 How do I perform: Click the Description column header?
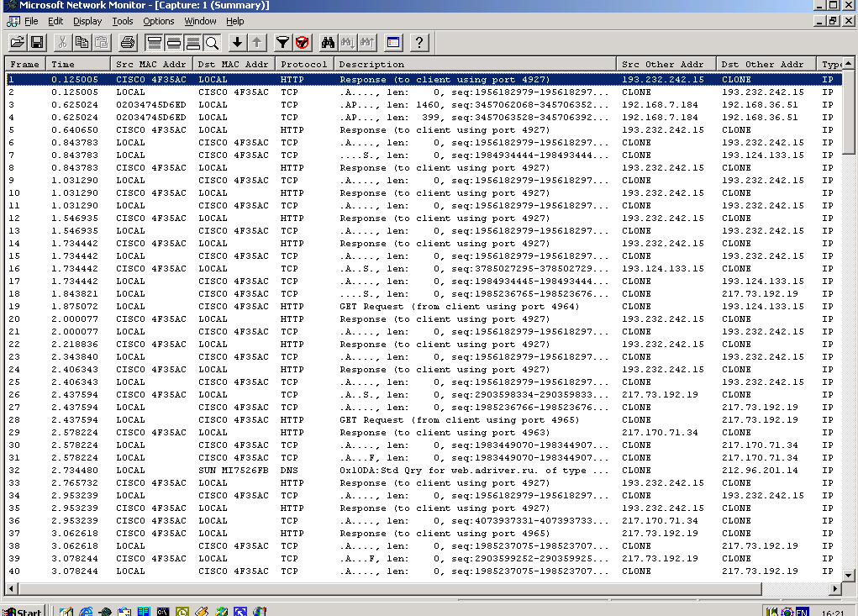(475, 64)
